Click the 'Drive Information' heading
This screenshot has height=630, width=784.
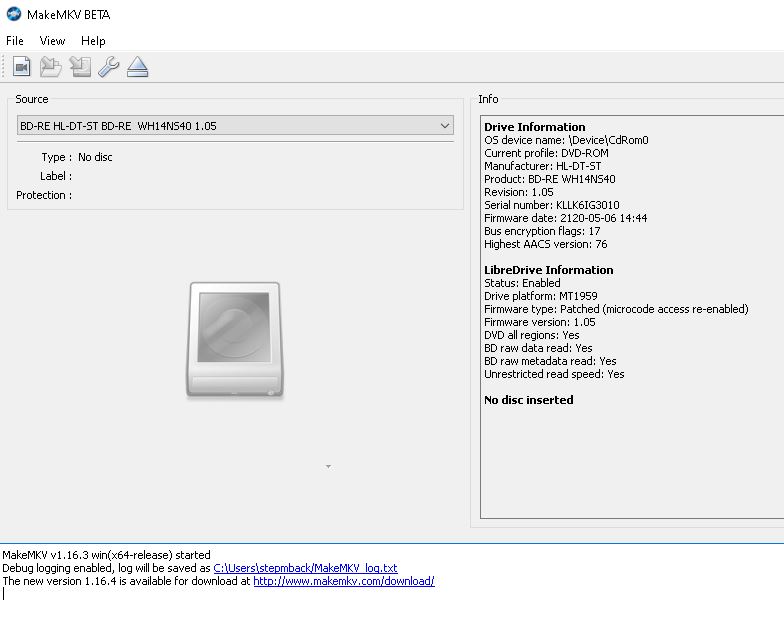(534, 127)
